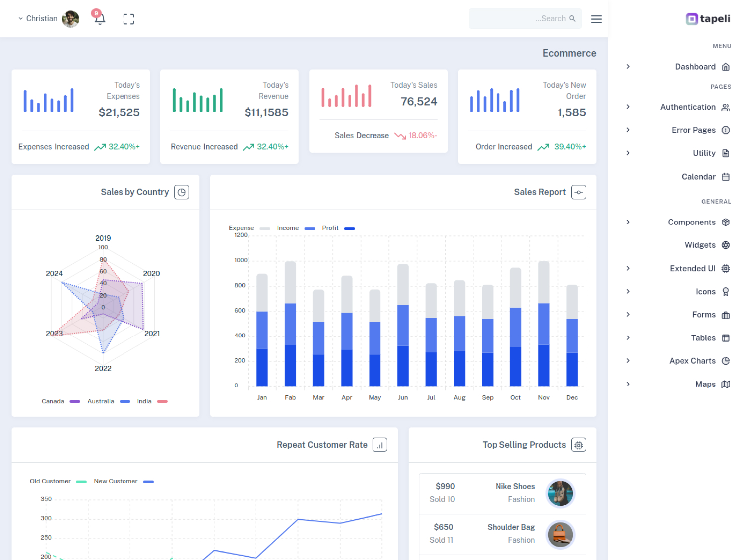Click the Dashboard home icon

pyautogui.click(x=726, y=67)
